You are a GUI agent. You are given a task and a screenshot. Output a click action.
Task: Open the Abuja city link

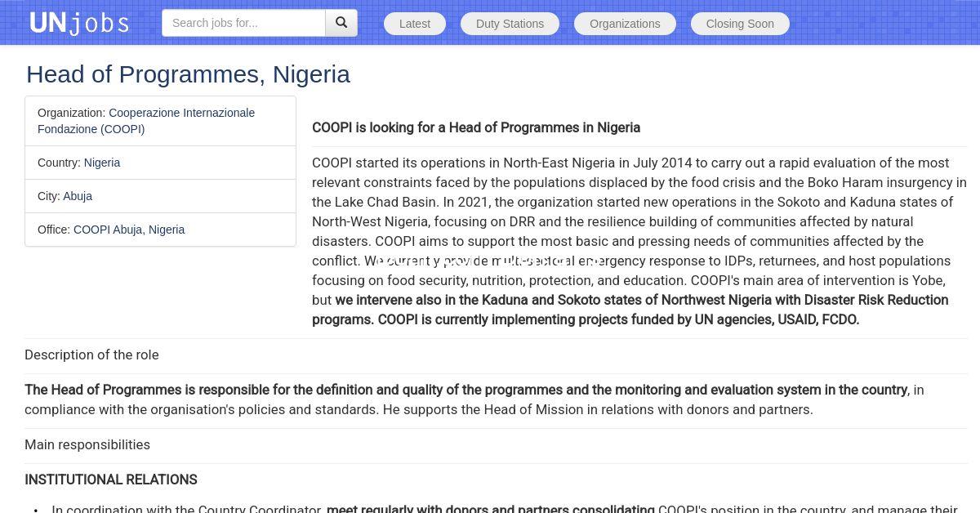[x=78, y=196]
